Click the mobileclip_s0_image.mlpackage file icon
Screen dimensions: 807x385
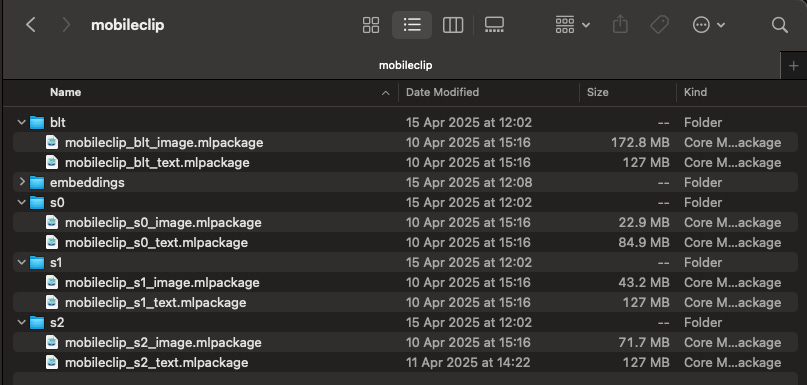[x=52, y=222]
